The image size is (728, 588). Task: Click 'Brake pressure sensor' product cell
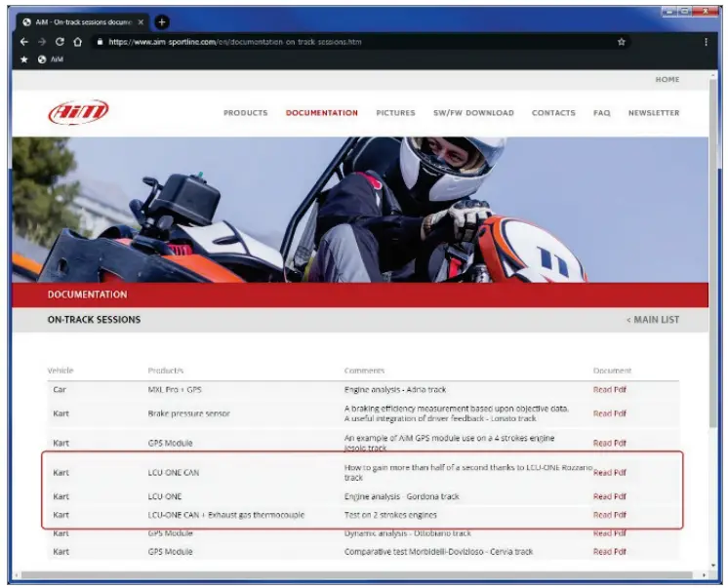coord(189,413)
